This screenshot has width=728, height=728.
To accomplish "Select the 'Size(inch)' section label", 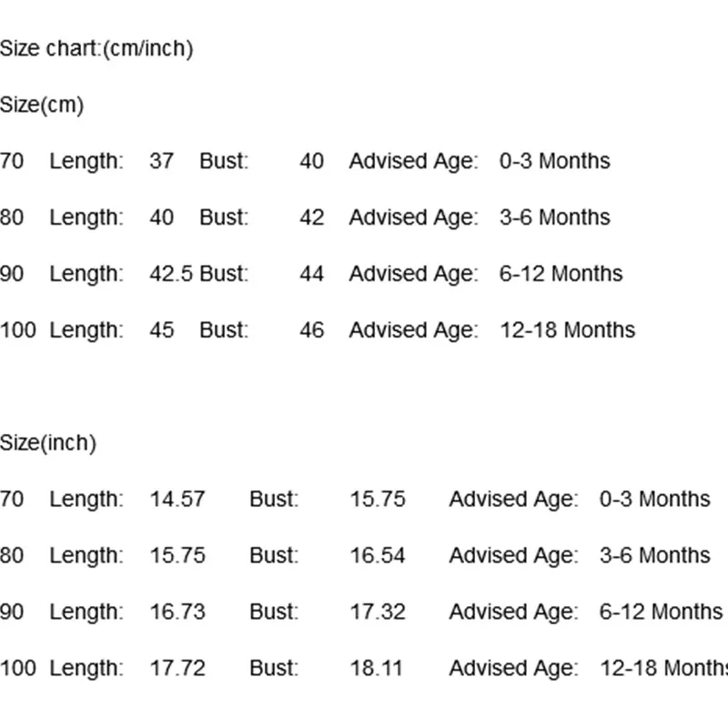I will click(x=48, y=443).
